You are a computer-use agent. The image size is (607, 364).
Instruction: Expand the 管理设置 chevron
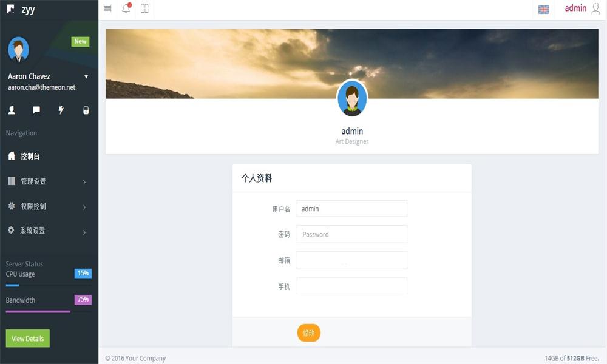pos(84,182)
